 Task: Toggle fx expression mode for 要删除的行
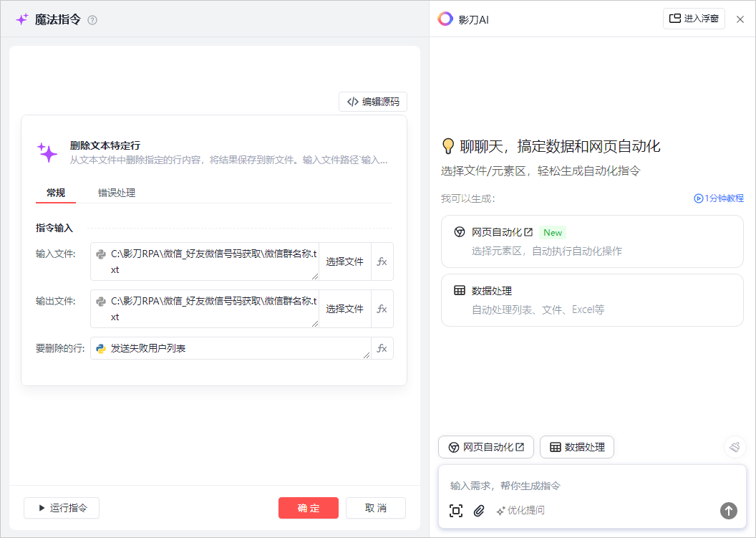pyautogui.click(x=382, y=348)
